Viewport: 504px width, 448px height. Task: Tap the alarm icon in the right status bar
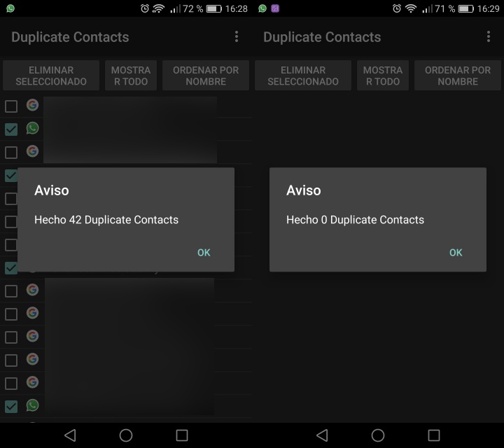click(397, 8)
